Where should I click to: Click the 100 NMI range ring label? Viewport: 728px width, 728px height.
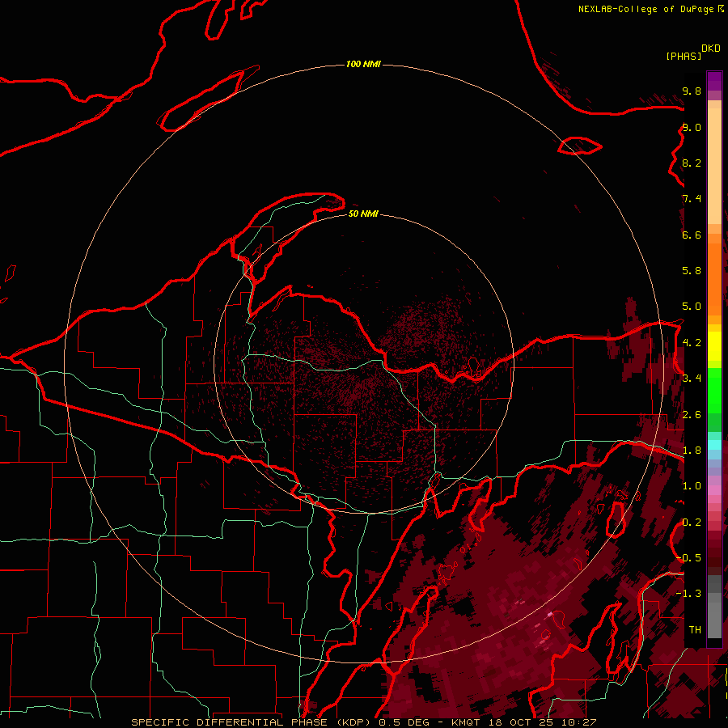tap(363, 64)
